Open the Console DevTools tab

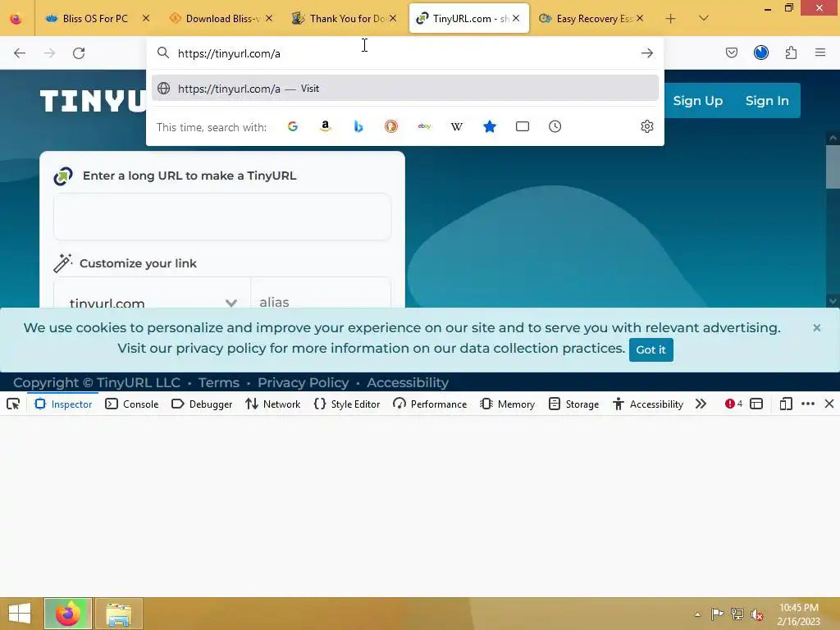point(132,404)
